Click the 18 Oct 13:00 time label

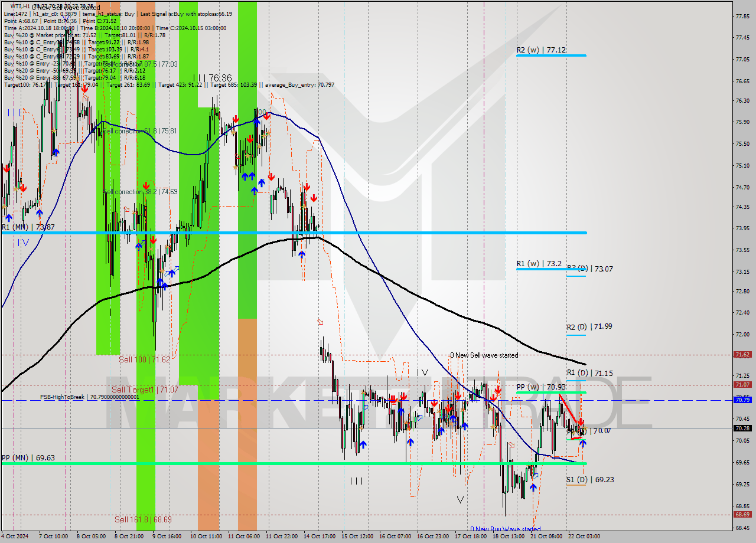pos(510,537)
